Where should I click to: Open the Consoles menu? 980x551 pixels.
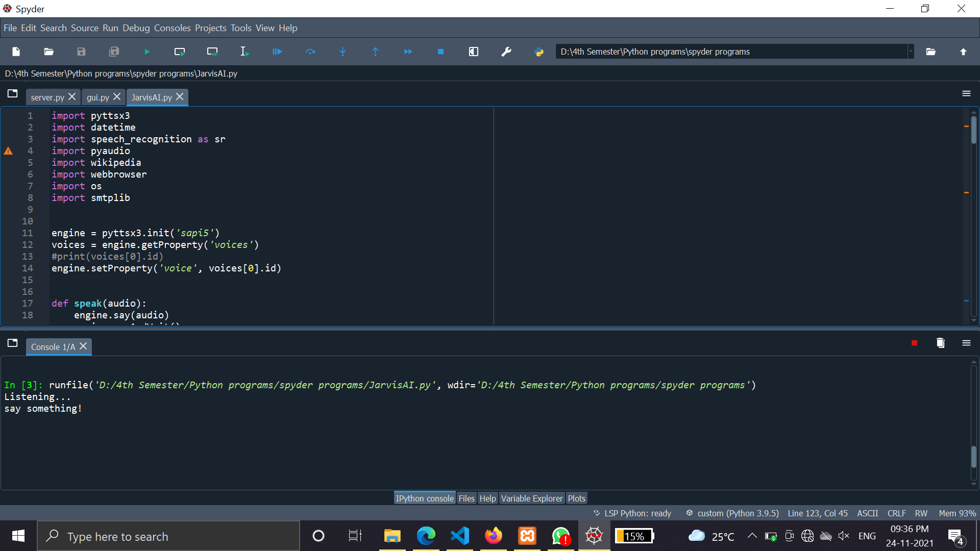[x=173, y=28]
